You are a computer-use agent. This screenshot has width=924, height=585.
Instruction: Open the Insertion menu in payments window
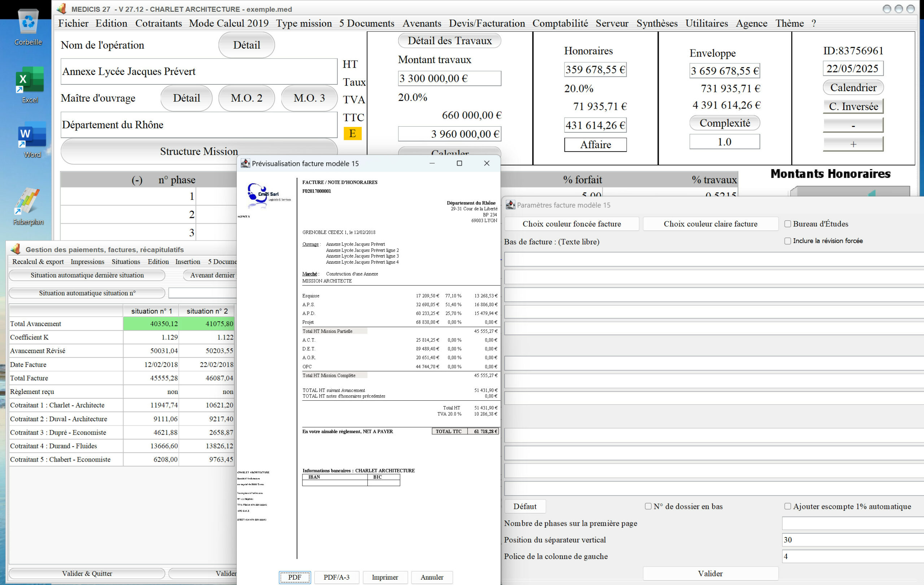188,261
